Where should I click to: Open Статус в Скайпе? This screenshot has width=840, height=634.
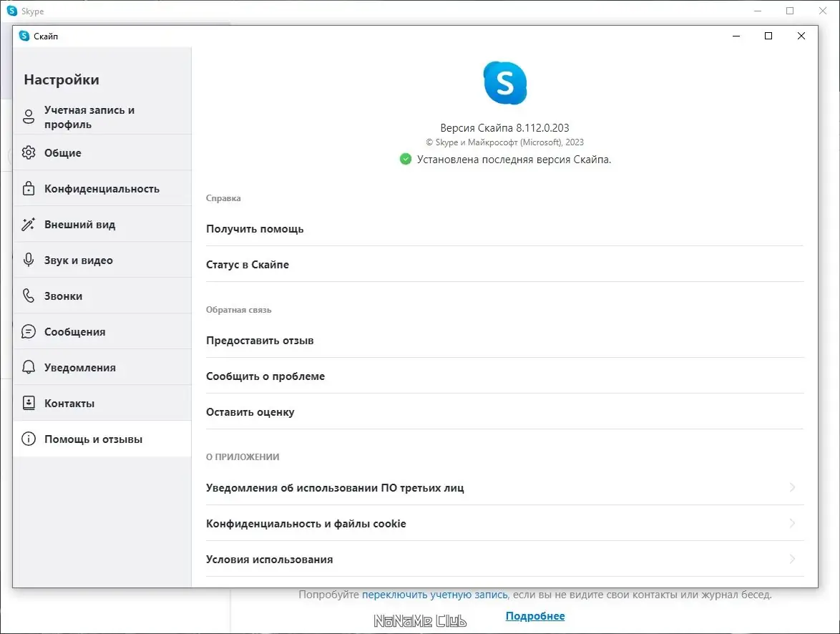[x=504, y=264]
